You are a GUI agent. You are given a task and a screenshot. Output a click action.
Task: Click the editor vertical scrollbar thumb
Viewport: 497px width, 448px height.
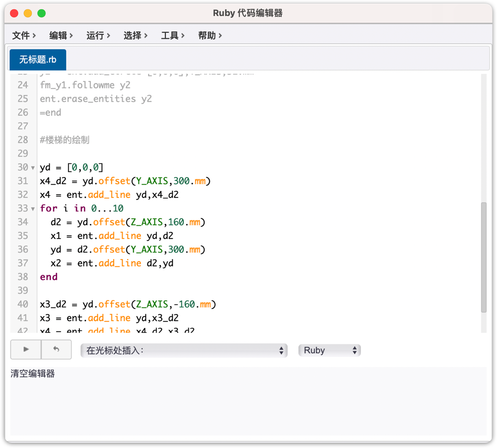(484, 257)
